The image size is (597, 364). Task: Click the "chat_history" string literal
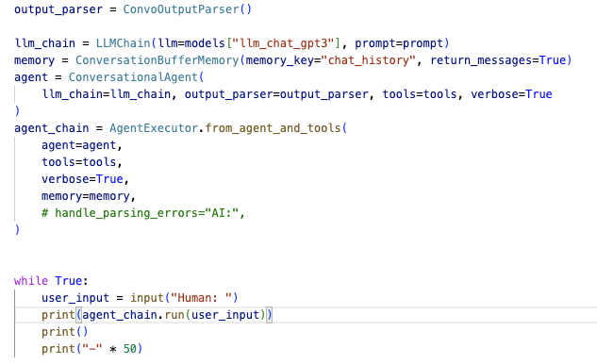coord(368,60)
